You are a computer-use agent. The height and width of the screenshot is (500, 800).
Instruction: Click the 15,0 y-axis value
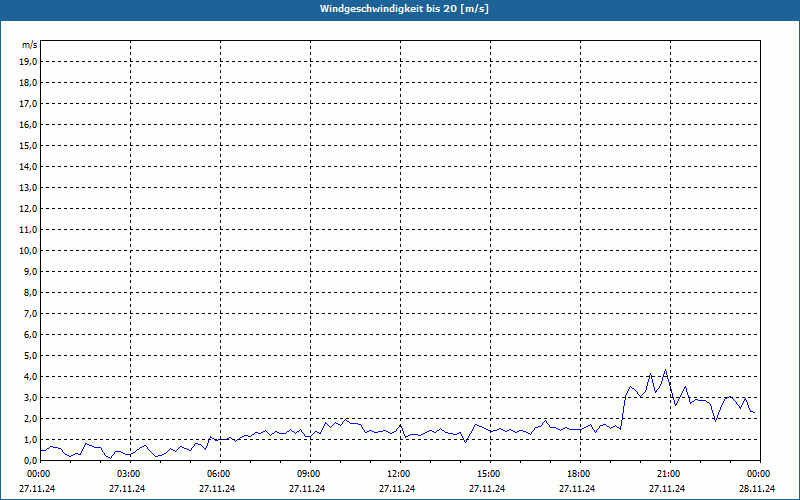point(28,145)
